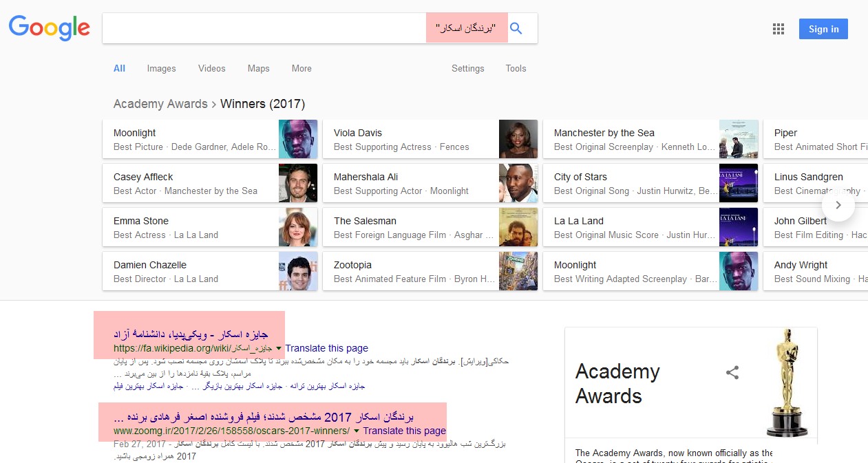This screenshot has height=463, width=868.
Task: Open the Google apps grid
Action: click(779, 29)
